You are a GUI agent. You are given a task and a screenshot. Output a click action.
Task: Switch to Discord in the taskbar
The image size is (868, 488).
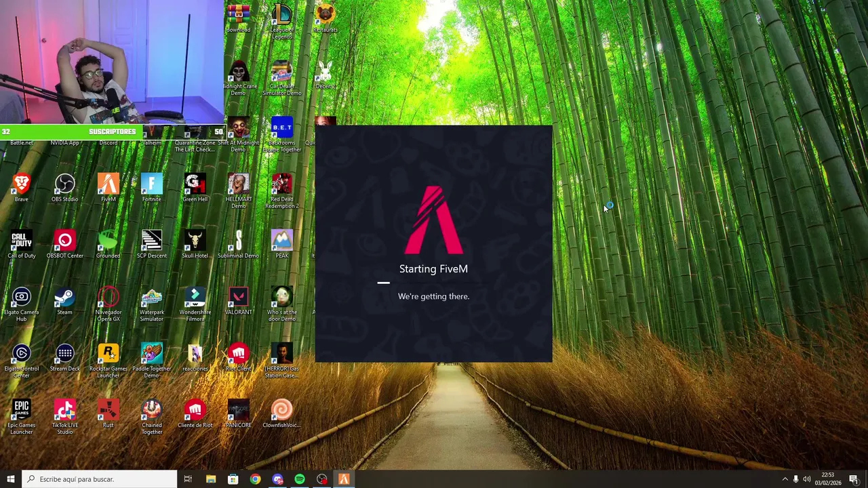pyautogui.click(x=277, y=479)
